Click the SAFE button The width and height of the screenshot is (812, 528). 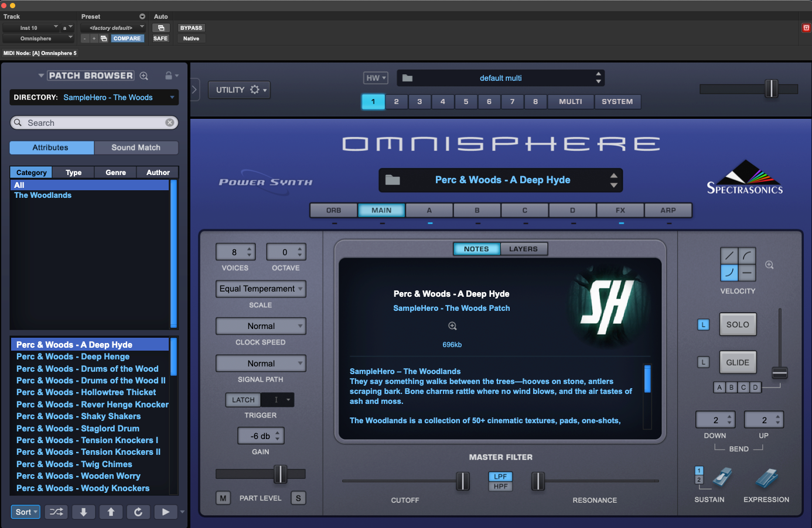click(x=161, y=39)
